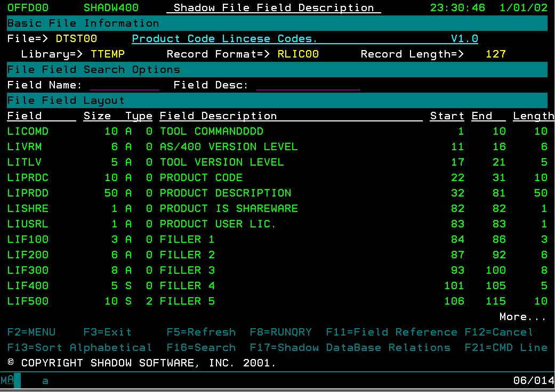The height and width of the screenshot is (392, 555).
Task: Click the Length column header
Action: [534, 116]
